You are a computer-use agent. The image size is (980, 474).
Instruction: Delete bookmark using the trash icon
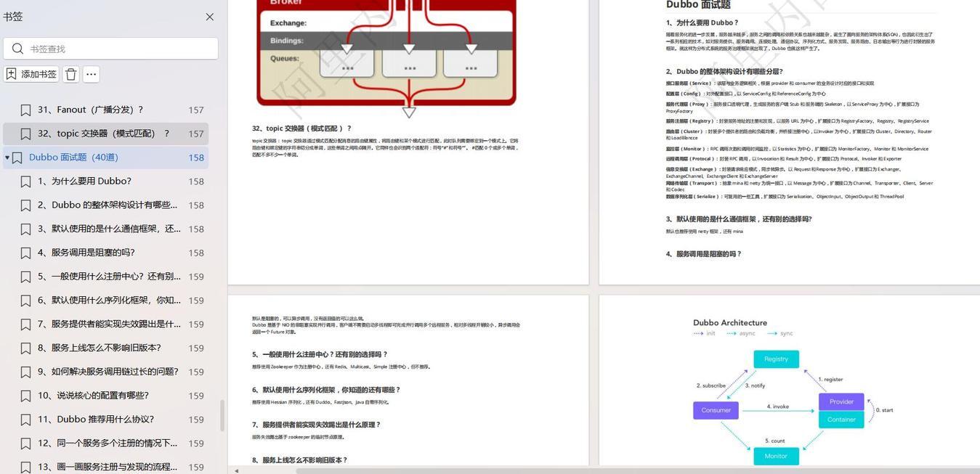71,74
